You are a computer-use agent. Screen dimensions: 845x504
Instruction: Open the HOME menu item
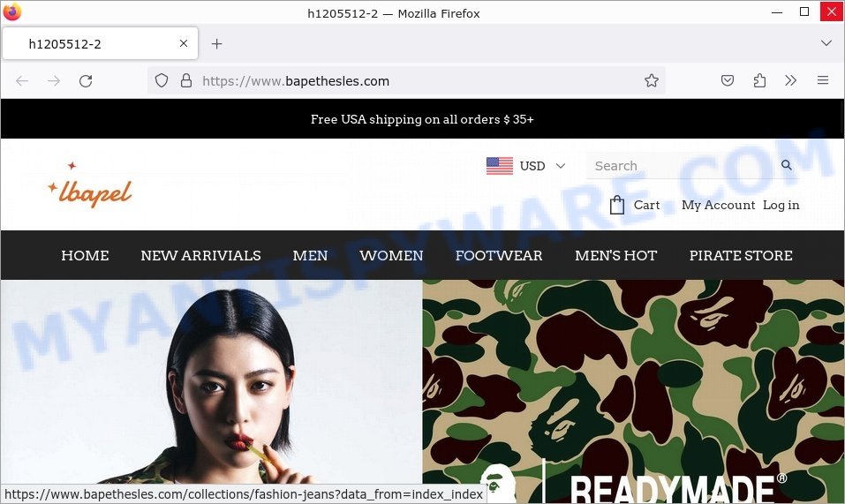point(85,255)
